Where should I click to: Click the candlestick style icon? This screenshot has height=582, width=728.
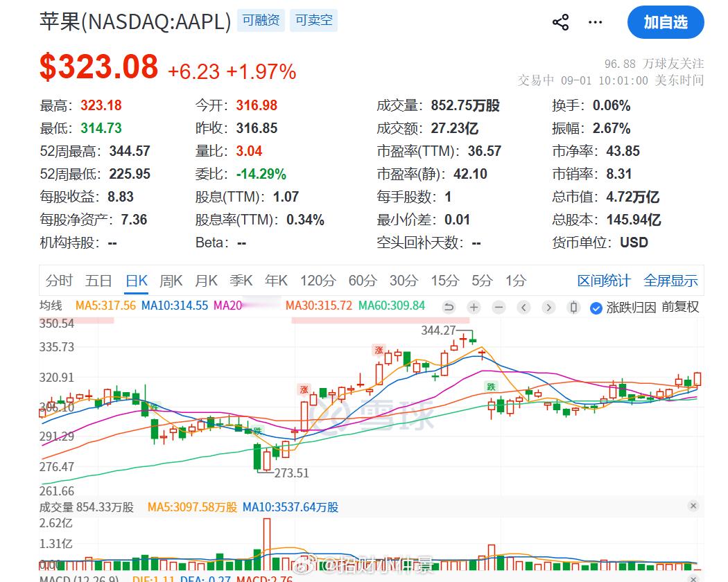[574, 307]
